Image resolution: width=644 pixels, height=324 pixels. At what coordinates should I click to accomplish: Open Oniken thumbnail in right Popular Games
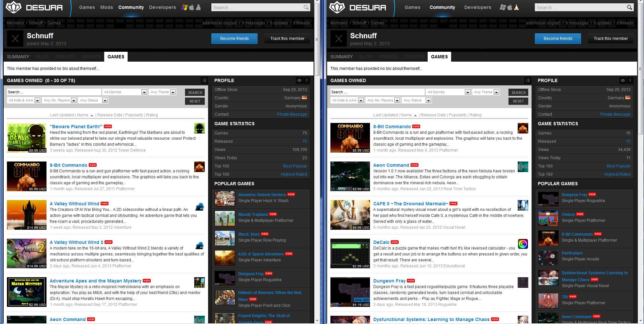tap(548, 218)
